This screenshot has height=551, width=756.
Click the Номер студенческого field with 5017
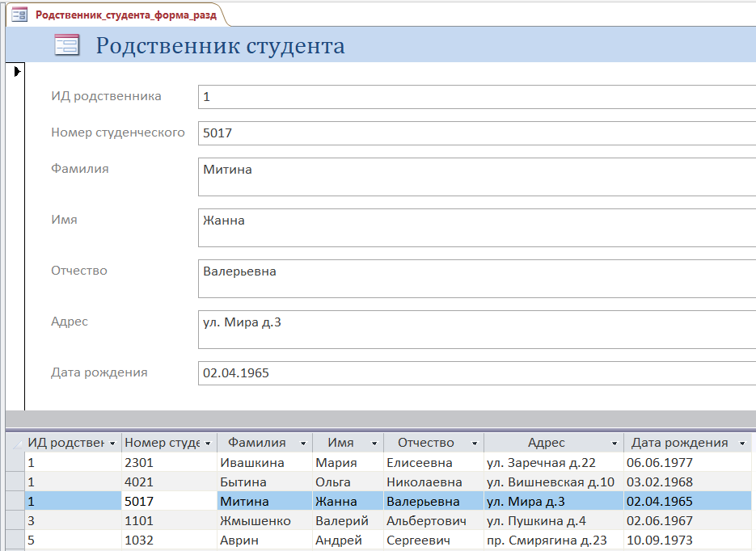tap(477, 133)
